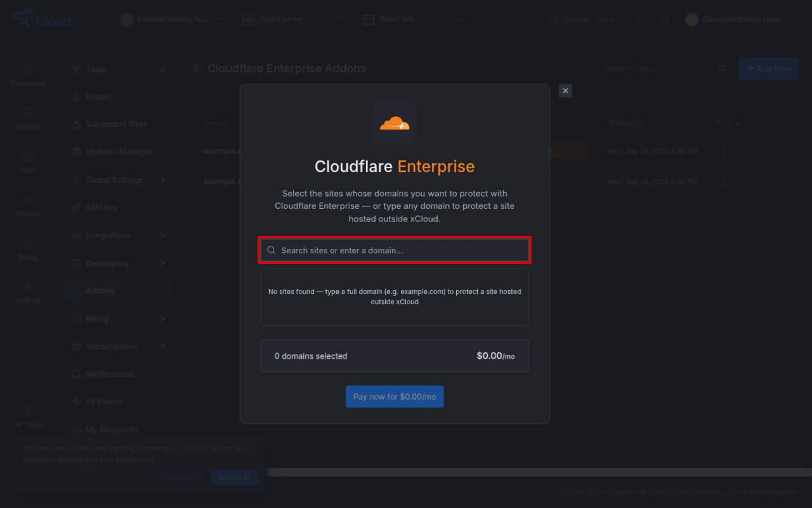Click the "Actions" column header
The width and height of the screenshot is (812, 508).
[728, 123]
